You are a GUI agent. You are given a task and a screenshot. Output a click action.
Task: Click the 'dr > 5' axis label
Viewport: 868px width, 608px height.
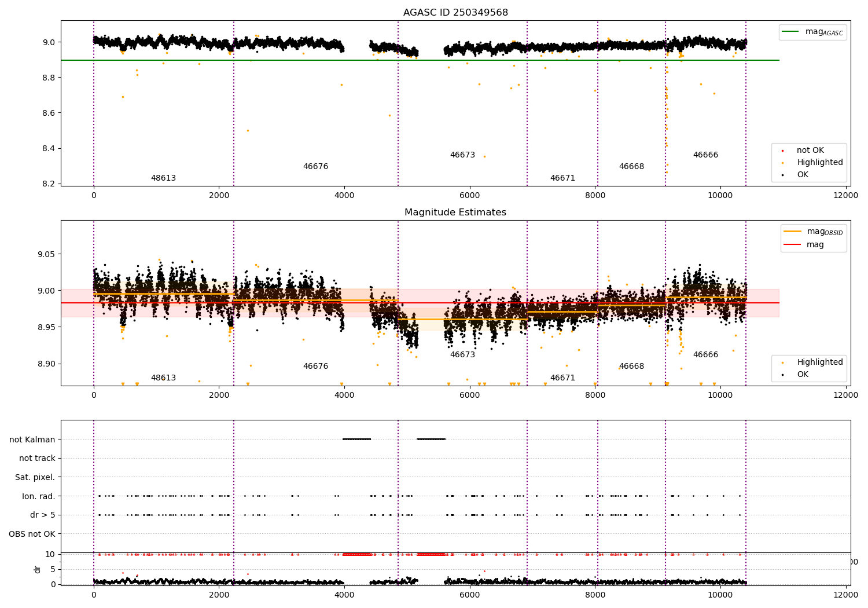43,515
